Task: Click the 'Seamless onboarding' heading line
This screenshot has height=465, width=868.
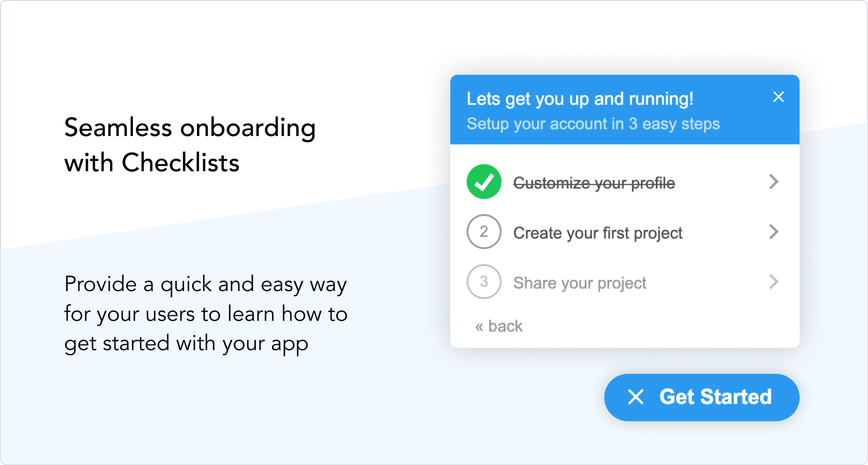Action: [190, 128]
